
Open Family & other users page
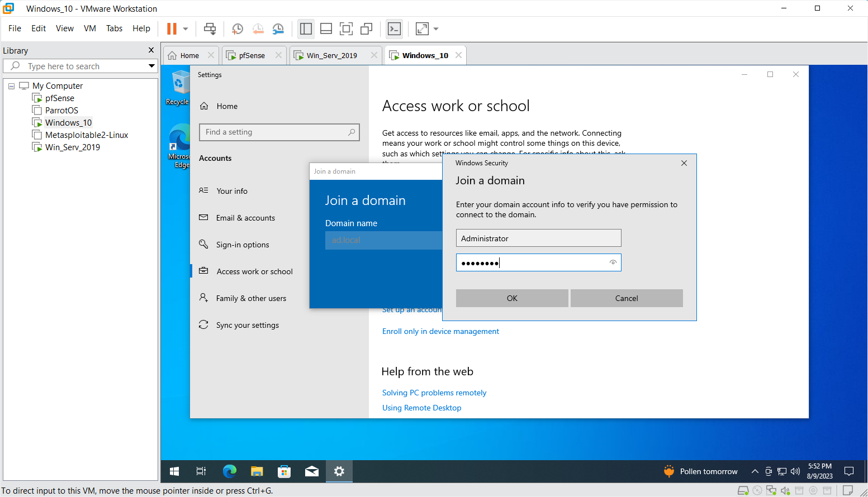[251, 298]
